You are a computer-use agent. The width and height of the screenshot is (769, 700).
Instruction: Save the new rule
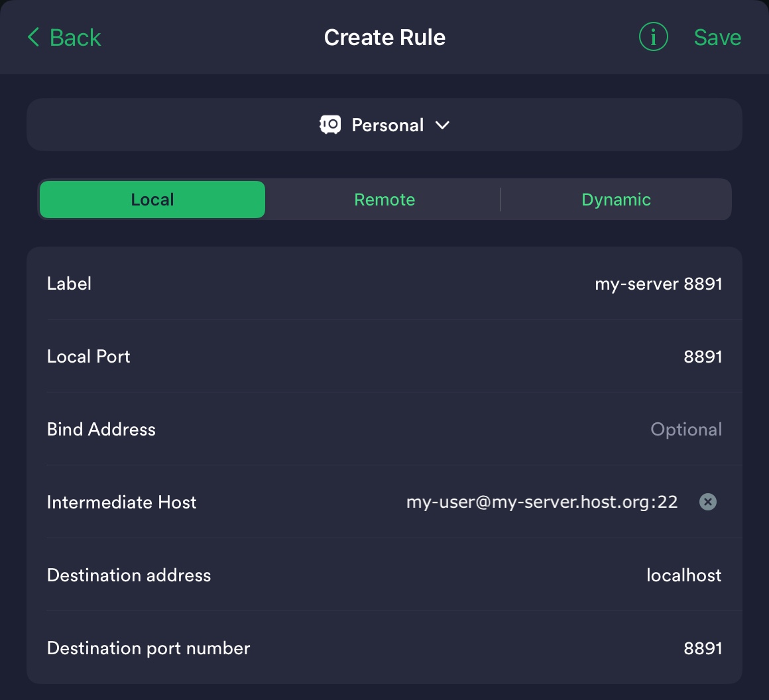coord(717,37)
